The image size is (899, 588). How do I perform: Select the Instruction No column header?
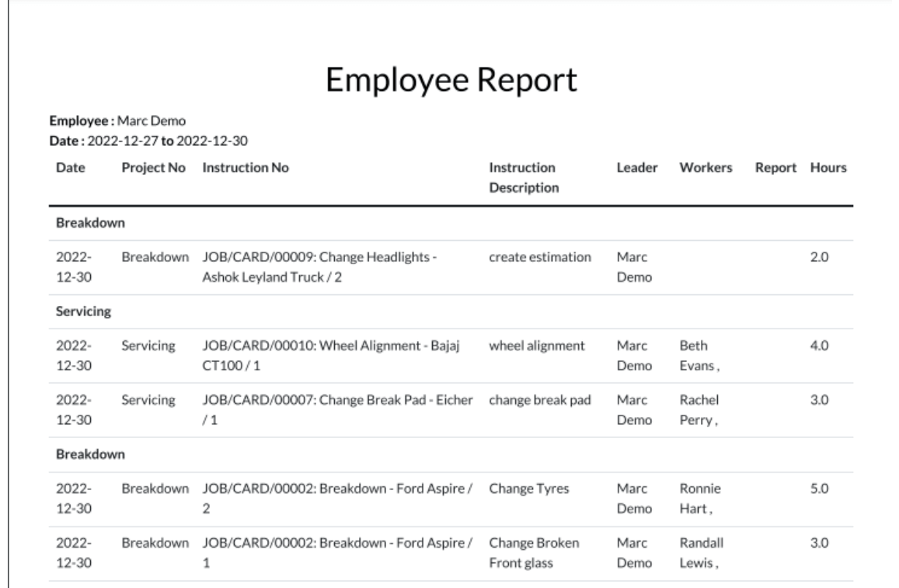point(246,168)
